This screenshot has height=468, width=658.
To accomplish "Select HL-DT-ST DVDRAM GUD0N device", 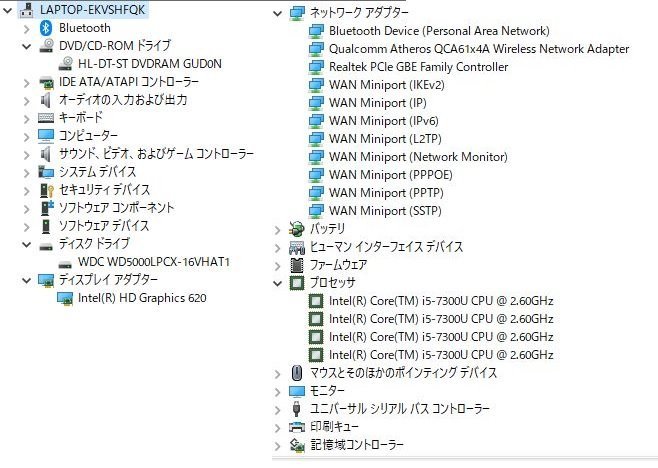I will click(150, 64).
